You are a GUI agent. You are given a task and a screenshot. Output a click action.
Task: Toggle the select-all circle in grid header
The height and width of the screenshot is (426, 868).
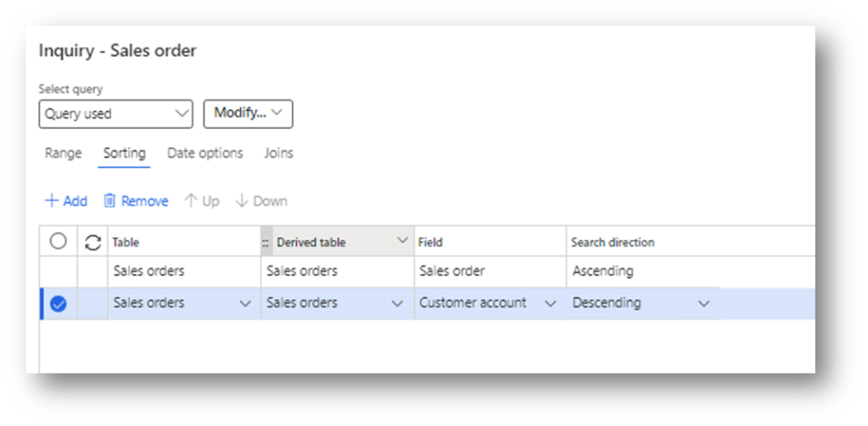pos(59,242)
